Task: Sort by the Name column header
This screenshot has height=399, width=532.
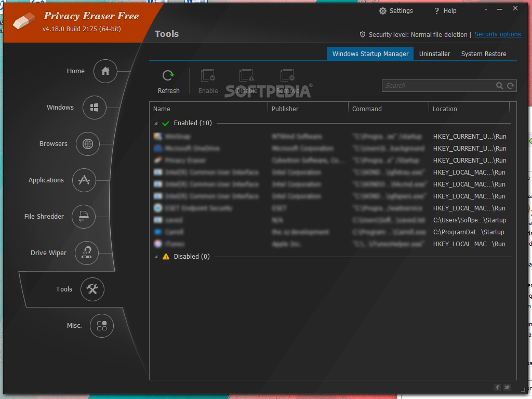Action: pos(208,109)
